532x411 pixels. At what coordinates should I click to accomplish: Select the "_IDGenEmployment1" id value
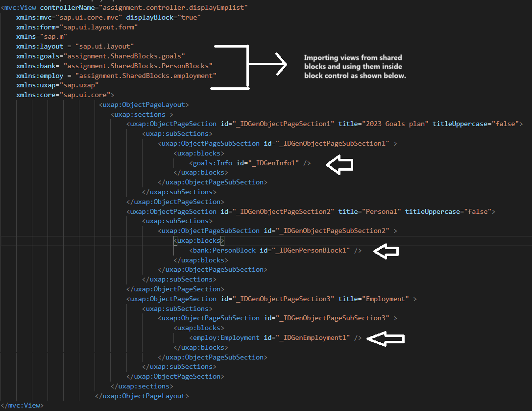313,338
